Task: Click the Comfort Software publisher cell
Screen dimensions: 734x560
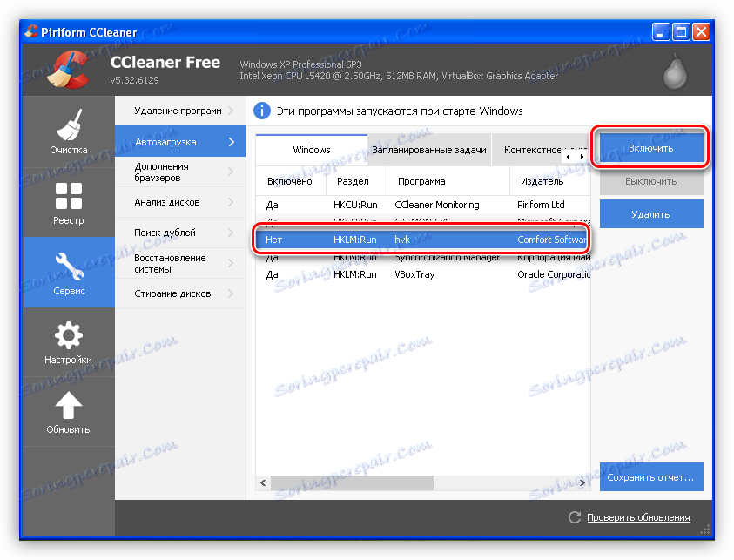Action: tap(552, 240)
